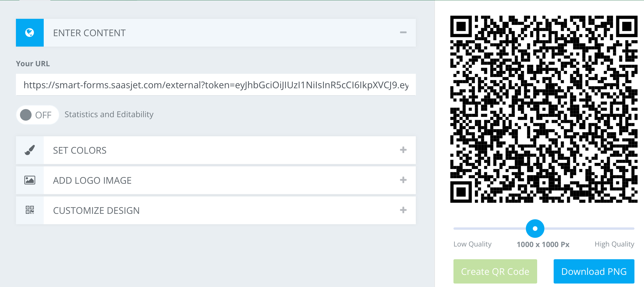Click inside the Your URL input field
644x287 pixels.
tap(216, 84)
